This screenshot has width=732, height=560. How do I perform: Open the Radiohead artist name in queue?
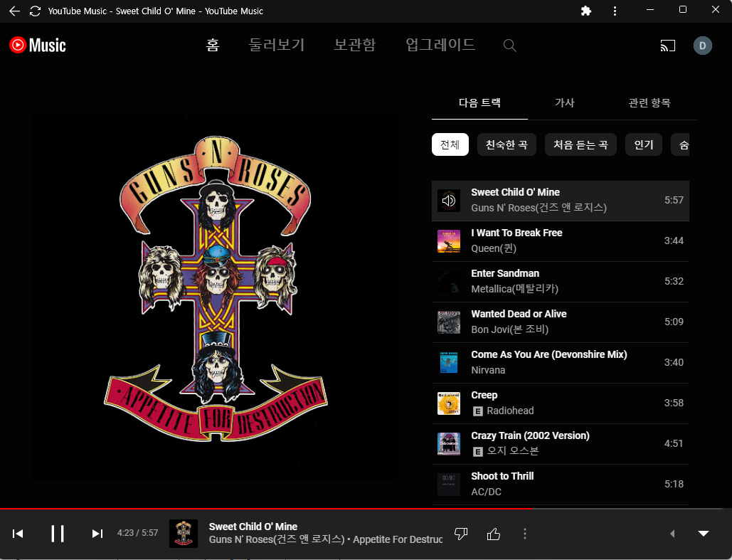tap(510, 411)
